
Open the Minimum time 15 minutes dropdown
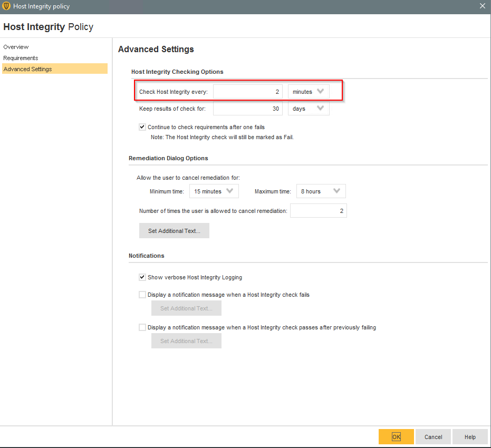(214, 191)
